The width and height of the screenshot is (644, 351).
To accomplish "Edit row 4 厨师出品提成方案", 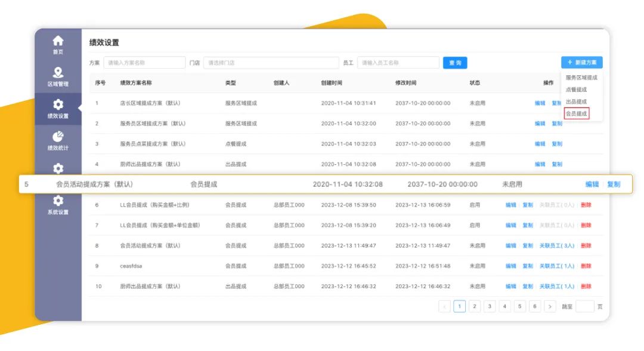I will [540, 164].
